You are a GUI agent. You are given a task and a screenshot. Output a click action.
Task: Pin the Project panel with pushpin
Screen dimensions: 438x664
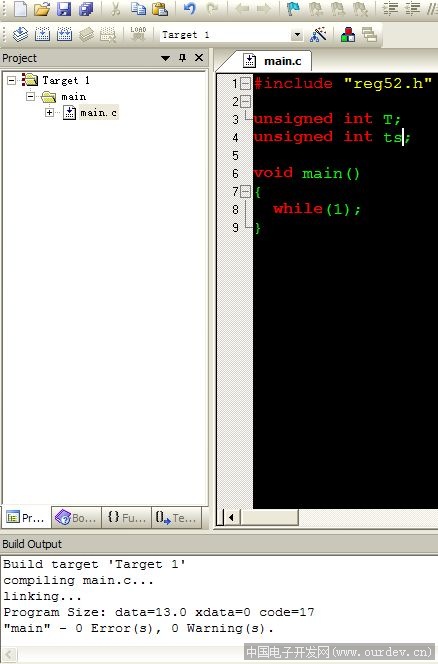pos(183,58)
